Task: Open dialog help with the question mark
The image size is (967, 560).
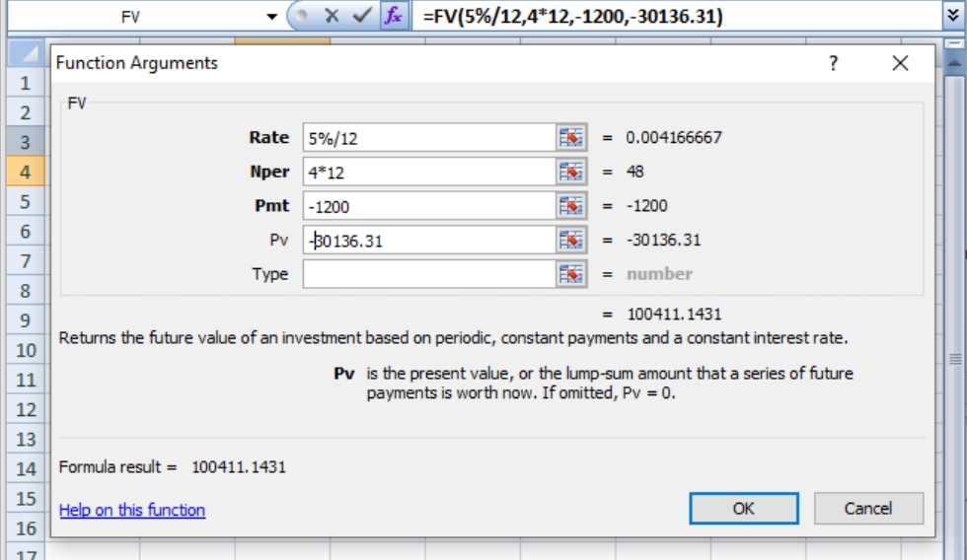Action: coord(833,63)
